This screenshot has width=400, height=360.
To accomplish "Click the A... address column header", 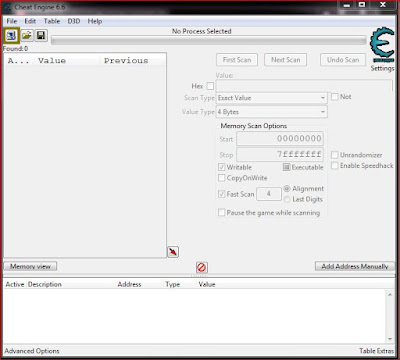I will pos(19,61).
